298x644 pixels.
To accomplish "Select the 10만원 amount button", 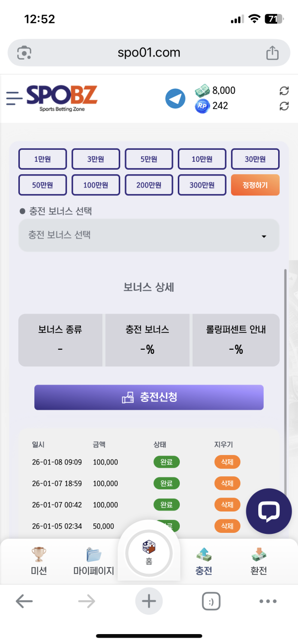I will [202, 159].
